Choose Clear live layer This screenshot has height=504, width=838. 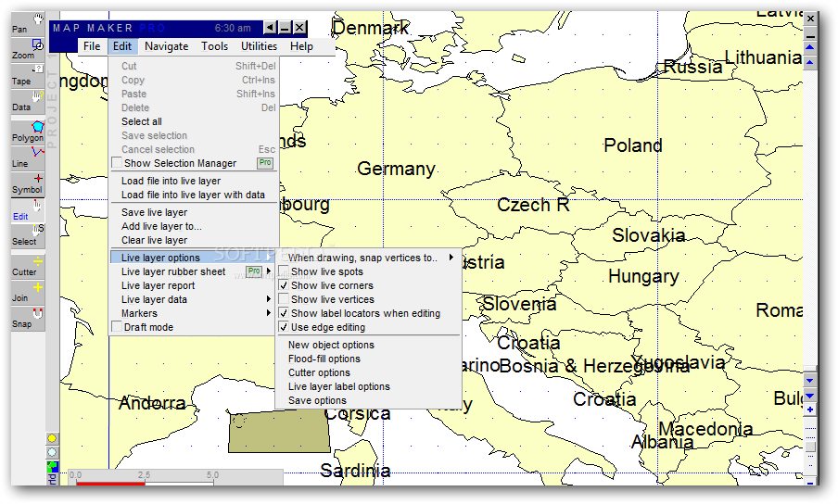(193, 240)
